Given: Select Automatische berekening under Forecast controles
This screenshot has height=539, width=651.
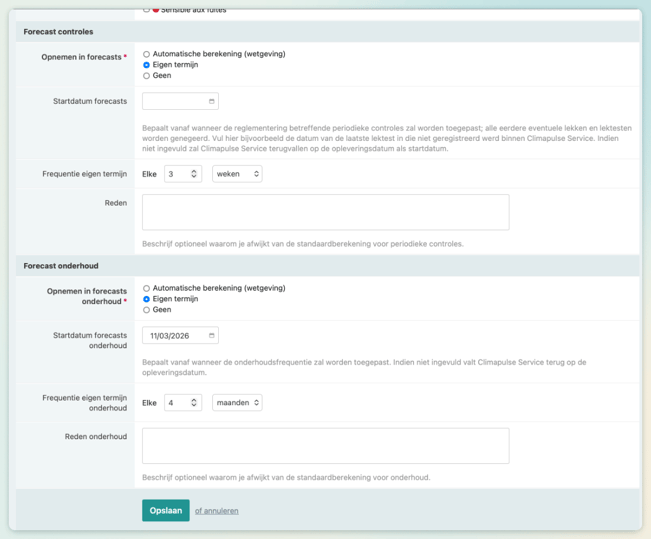Looking at the screenshot, I should pyautogui.click(x=147, y=54).
